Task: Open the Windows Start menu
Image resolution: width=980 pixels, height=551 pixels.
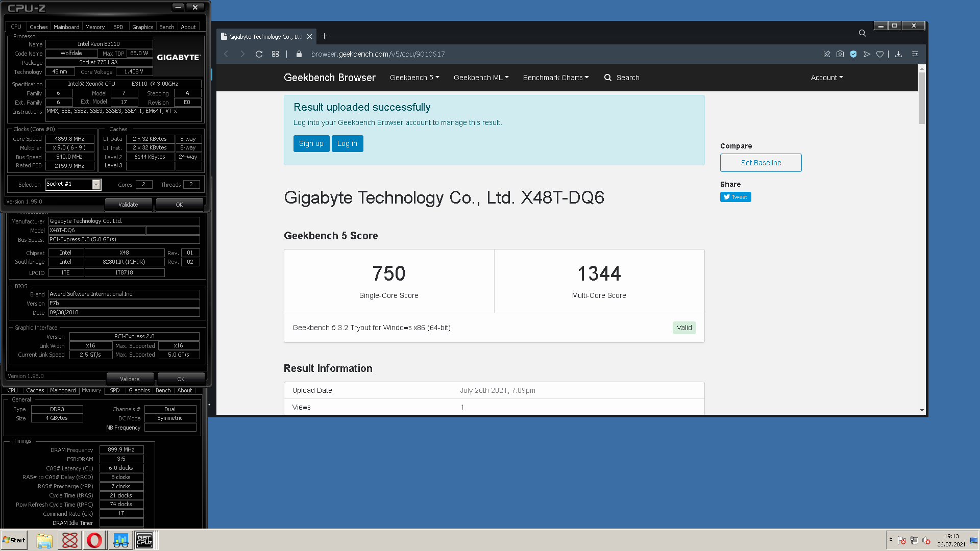Action: point(14,540)
